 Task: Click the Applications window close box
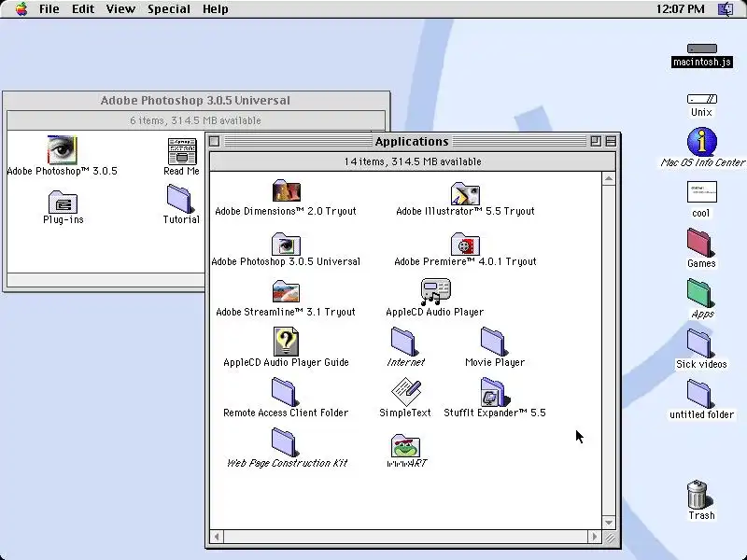[215, 142]
